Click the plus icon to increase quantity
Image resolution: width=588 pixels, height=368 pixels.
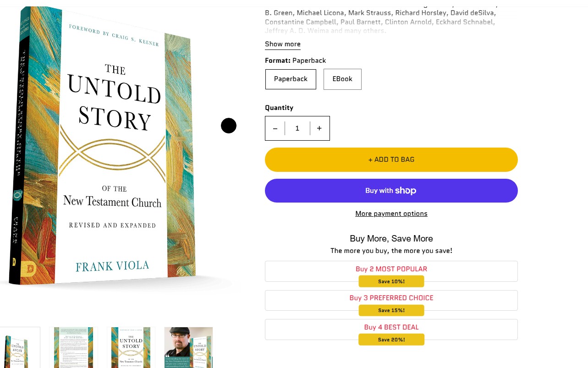point(319,128)
